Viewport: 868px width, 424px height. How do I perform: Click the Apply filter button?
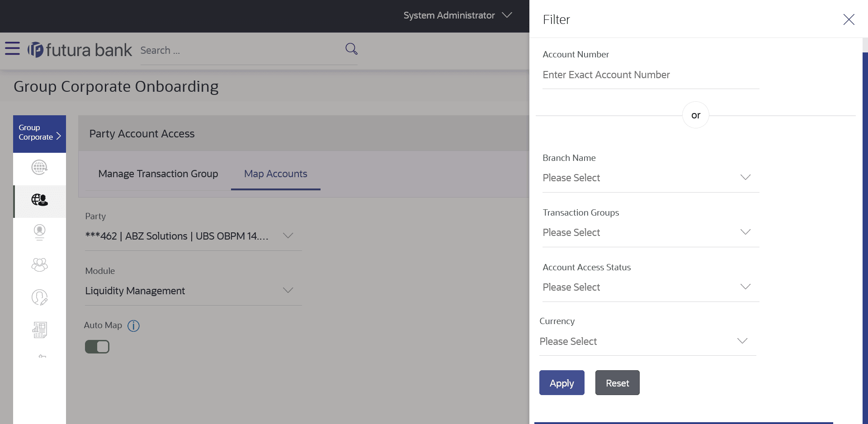(562, 383)
